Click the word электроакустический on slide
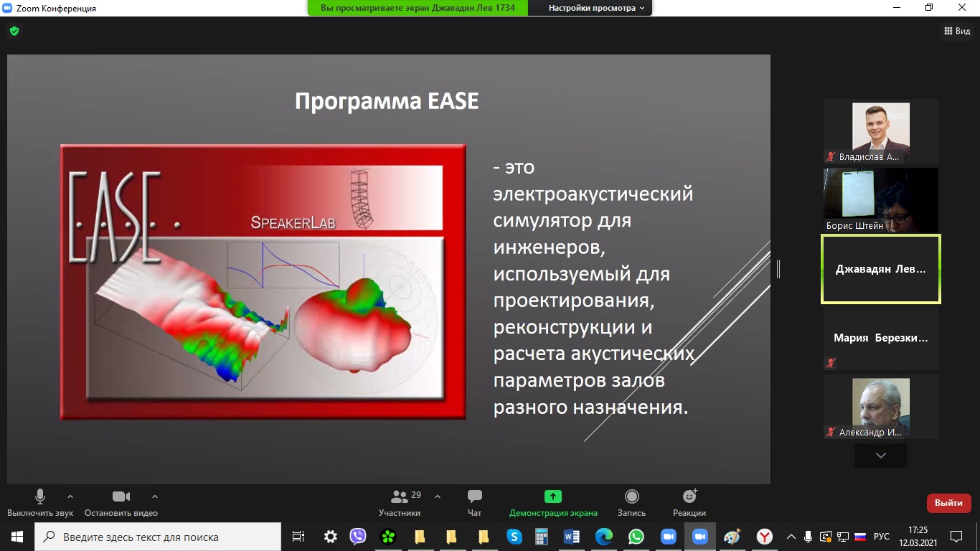The height and width of the screenshot is (551, 980). tap(593, 194)
